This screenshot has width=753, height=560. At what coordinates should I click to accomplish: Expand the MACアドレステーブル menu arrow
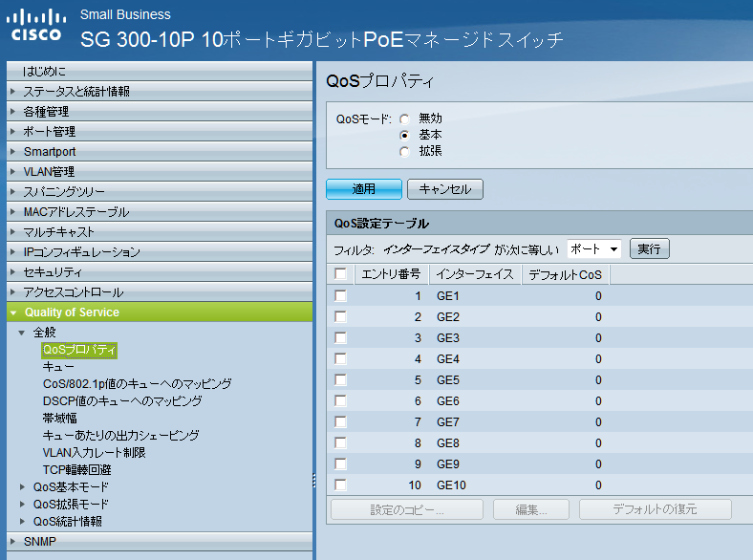(x=13, y=211)
